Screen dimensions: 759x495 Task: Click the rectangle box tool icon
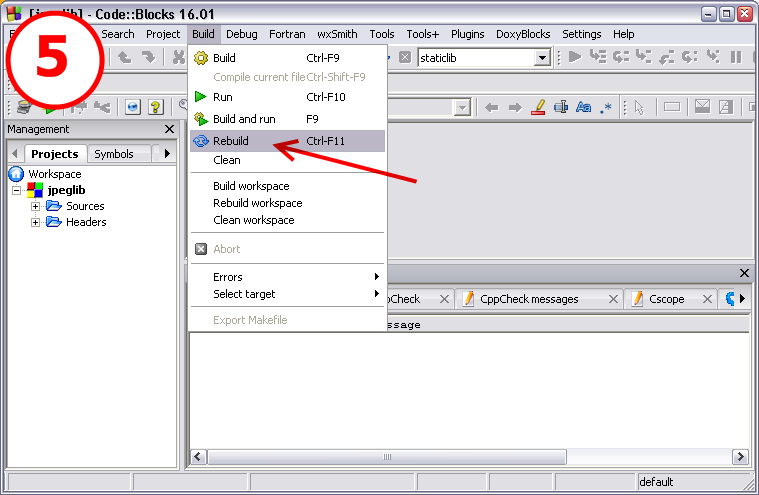tap(672, 107)
